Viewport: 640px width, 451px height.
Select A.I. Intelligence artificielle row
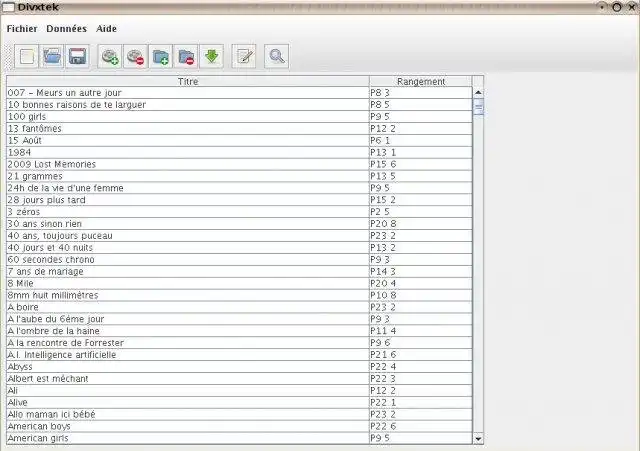[x=239, y=355]
